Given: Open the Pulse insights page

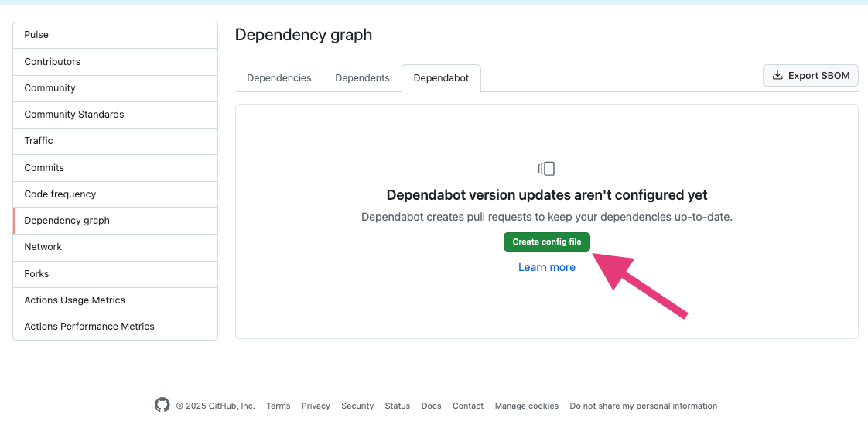Looking at the screenshot, I should pos(115,35).
